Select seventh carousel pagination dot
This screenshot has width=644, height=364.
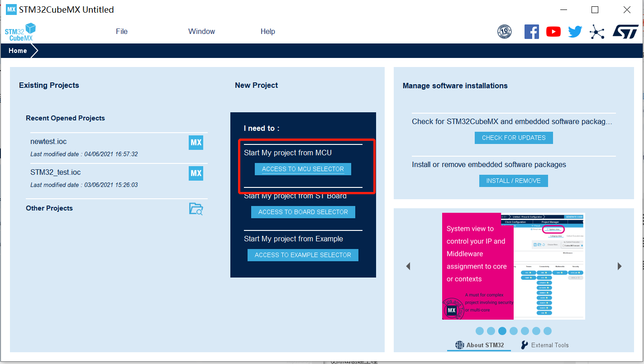548,331
